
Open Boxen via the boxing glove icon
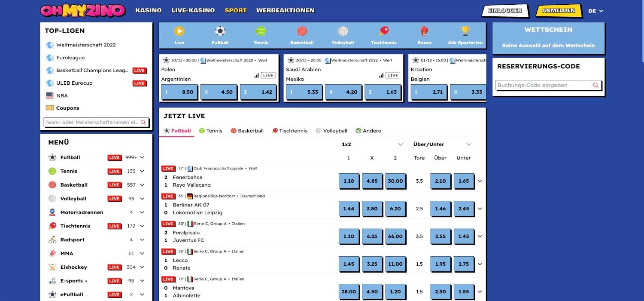(x=424, y=31)
